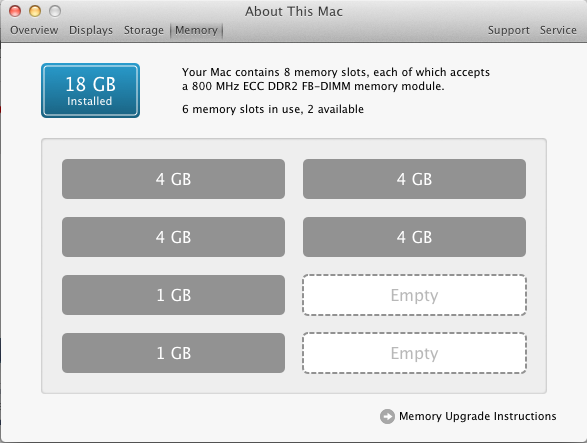
Task: Open the Displays tab
Action: click(x=91, y=30)
